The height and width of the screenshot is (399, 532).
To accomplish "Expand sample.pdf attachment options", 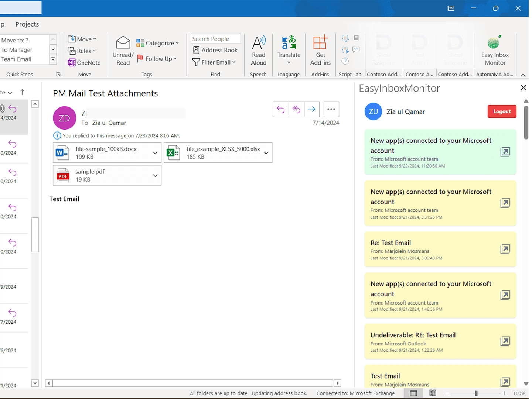I will pyautogui.click(x=155, y=175).
